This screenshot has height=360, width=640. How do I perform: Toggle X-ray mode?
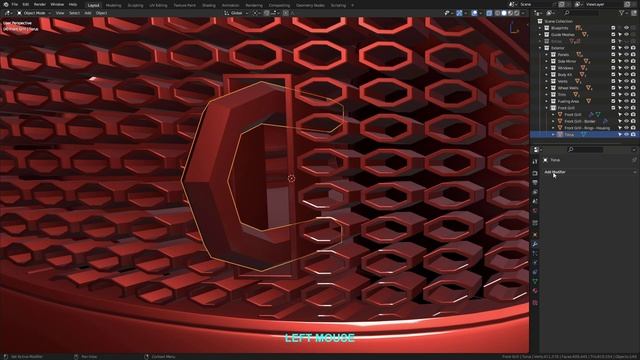point(489,13)
